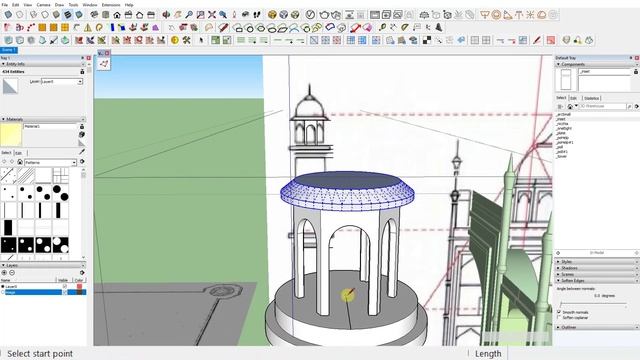Expand the Shadows panel

click(559, 268)
